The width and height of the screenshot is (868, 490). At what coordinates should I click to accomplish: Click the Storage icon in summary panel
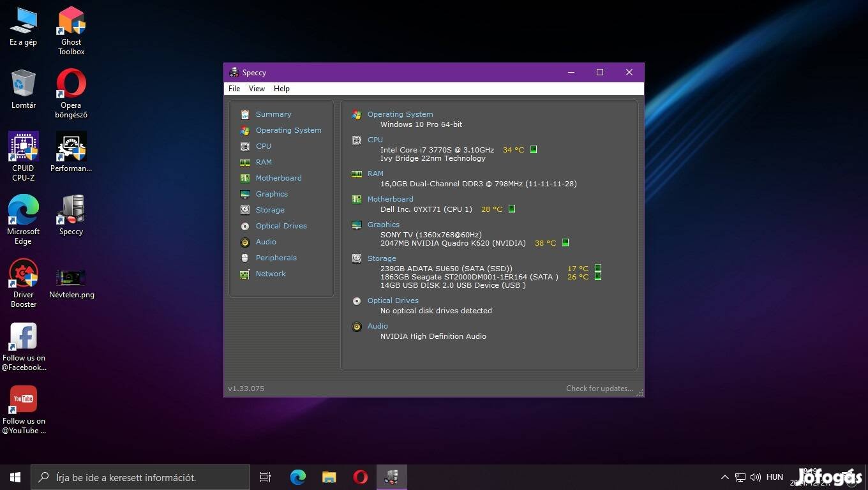pos(357,258)
